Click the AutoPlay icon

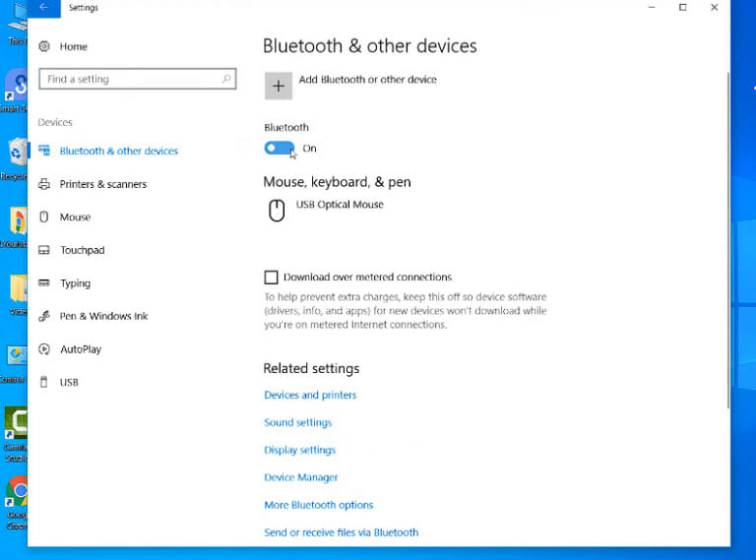click(x=44, y=349)
